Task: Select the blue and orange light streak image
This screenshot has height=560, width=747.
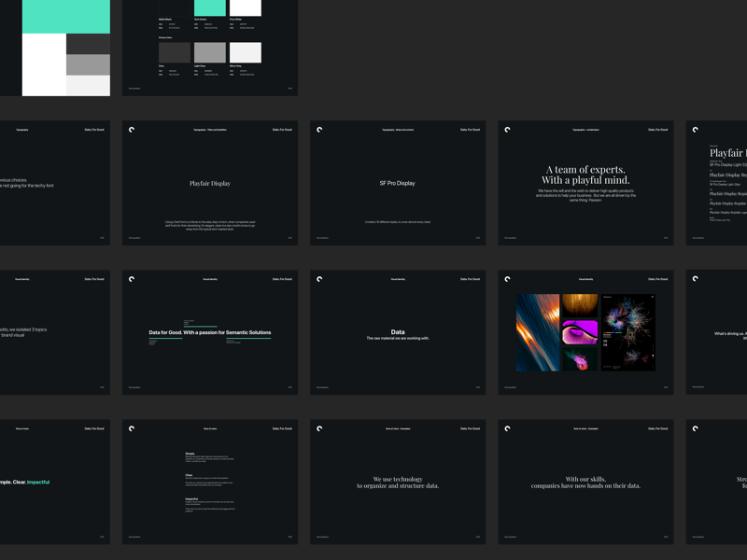Action: tap(538, 332)
